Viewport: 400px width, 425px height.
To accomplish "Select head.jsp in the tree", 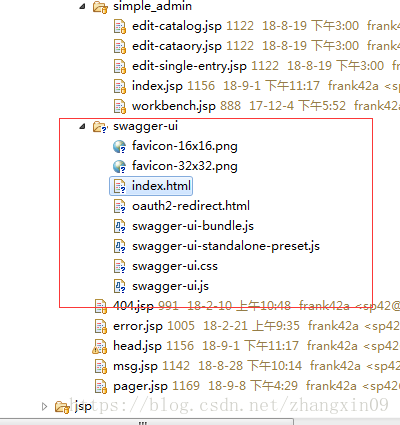I will [137, 346].
